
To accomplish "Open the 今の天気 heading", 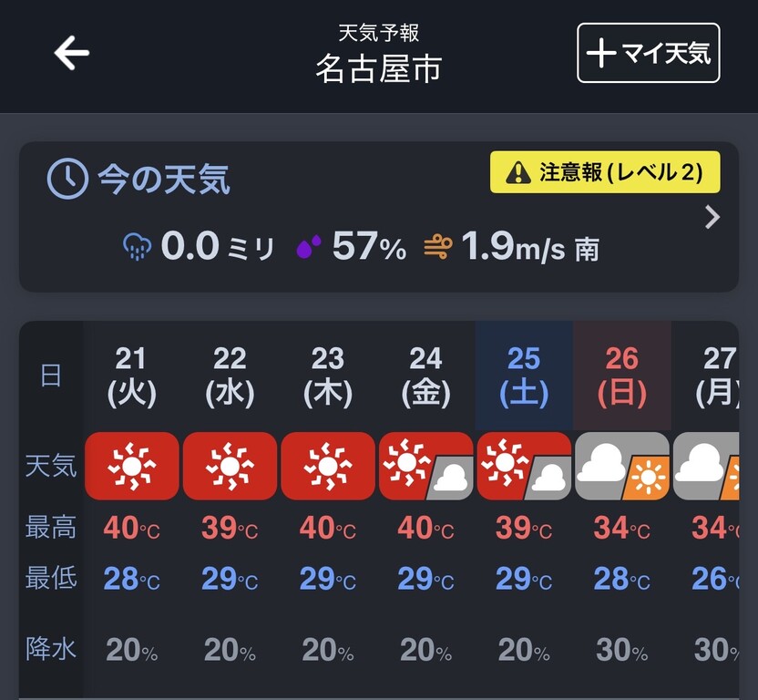I will tap(164, 180).
